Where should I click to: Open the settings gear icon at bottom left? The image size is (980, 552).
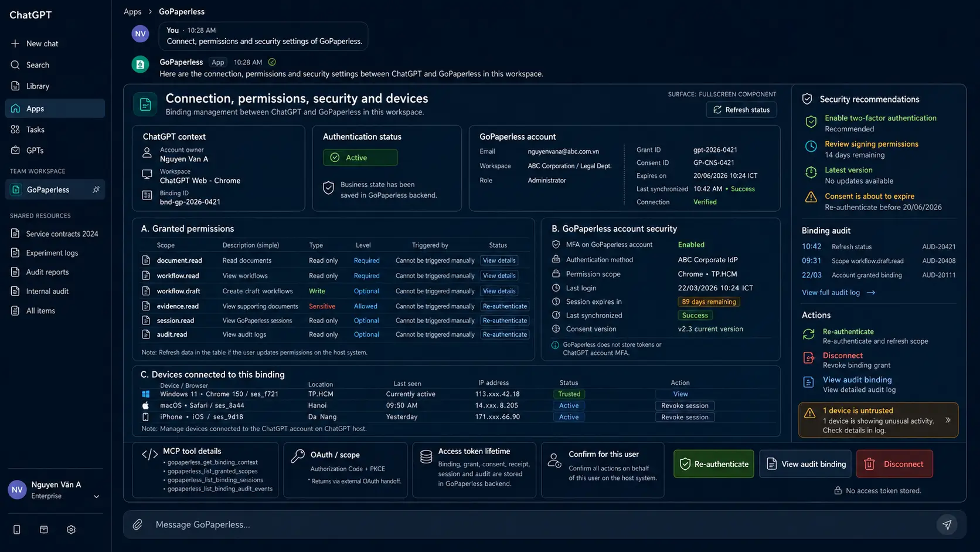point(71,530)
